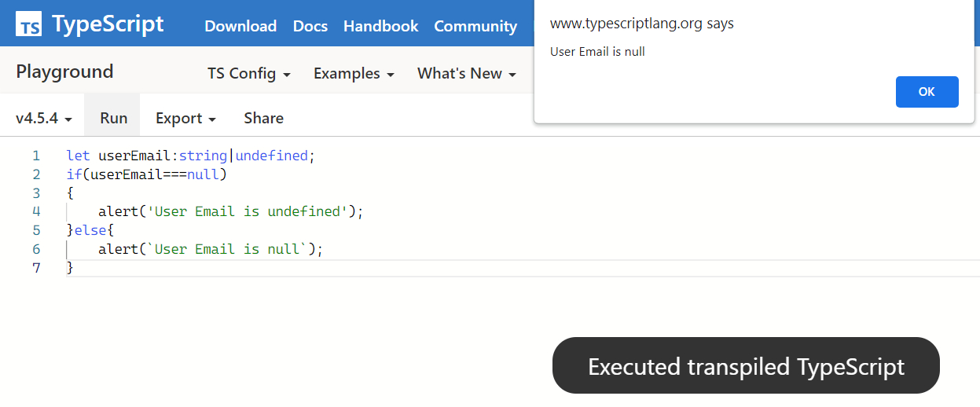
Task: Click the TypeScript wordmark text
Action: coord(108,24)
